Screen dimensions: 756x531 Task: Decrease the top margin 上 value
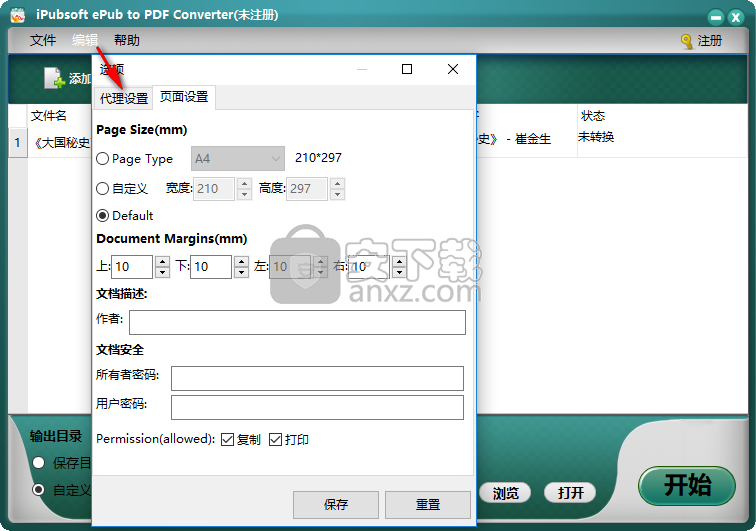(162, 272)
